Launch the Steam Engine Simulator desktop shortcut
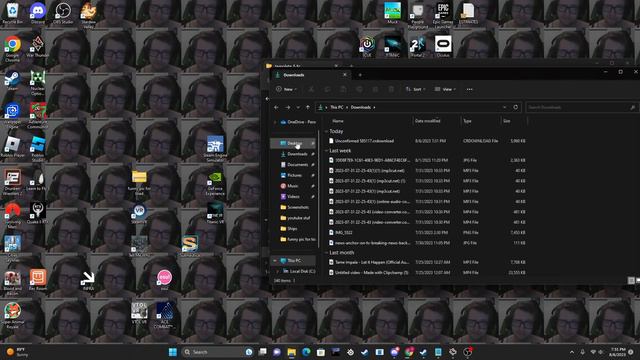 coord(215,149)
